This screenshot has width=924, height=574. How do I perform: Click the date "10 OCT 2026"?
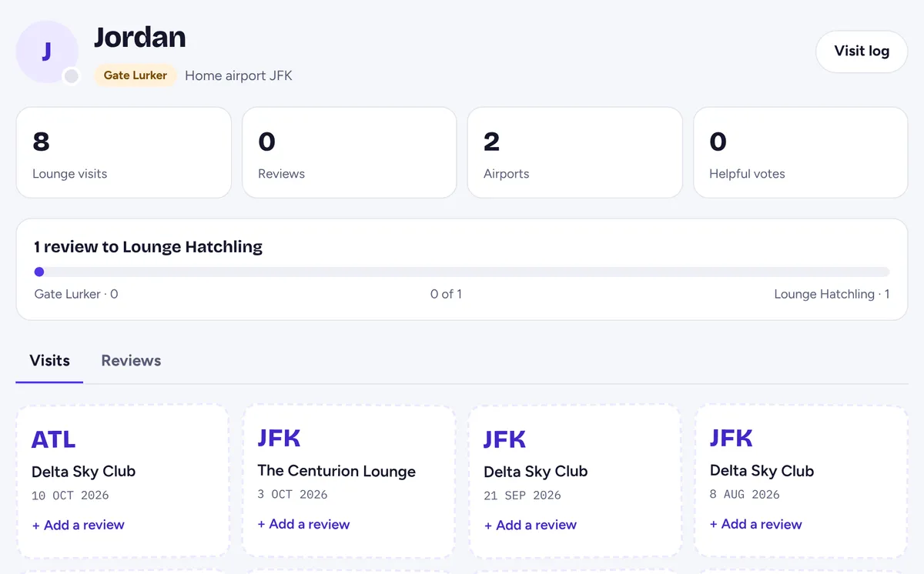coord(70,496)
